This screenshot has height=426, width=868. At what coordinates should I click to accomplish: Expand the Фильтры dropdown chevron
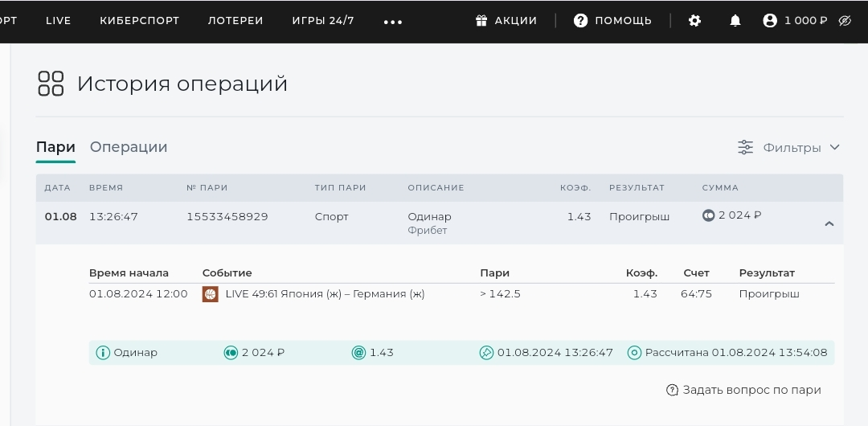[834, 147]
